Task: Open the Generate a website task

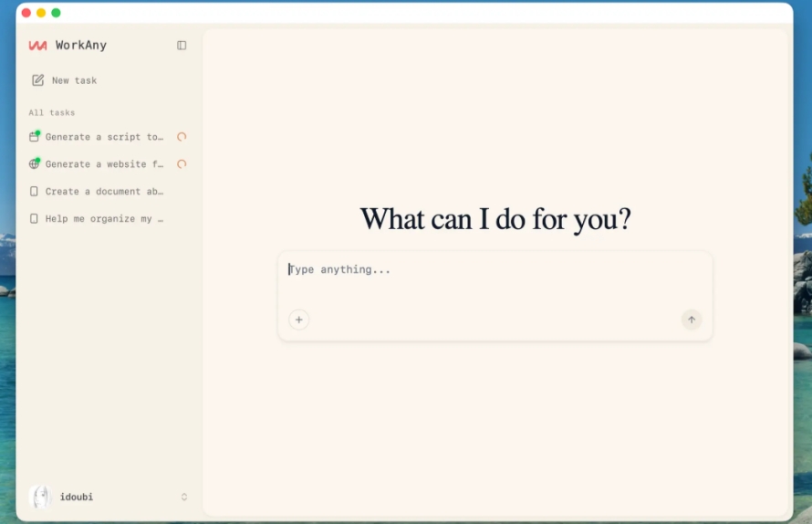Action: point(104,163)
